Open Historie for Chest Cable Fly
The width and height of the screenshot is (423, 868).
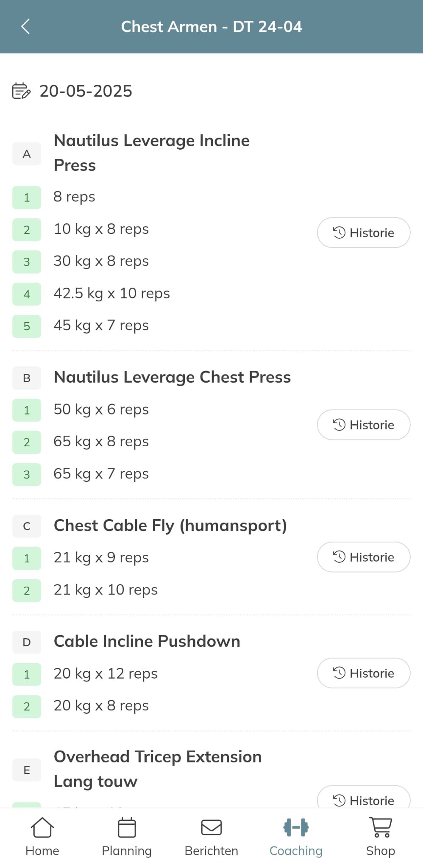(364, 557)
